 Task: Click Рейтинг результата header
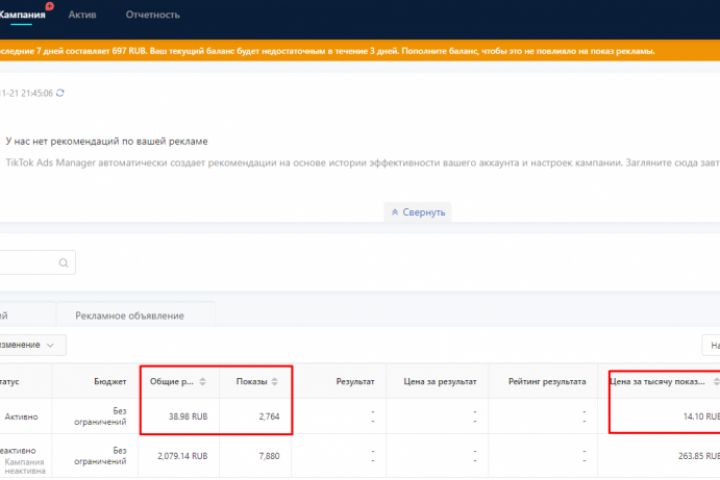pyautogui.click(x=547, y=382)
